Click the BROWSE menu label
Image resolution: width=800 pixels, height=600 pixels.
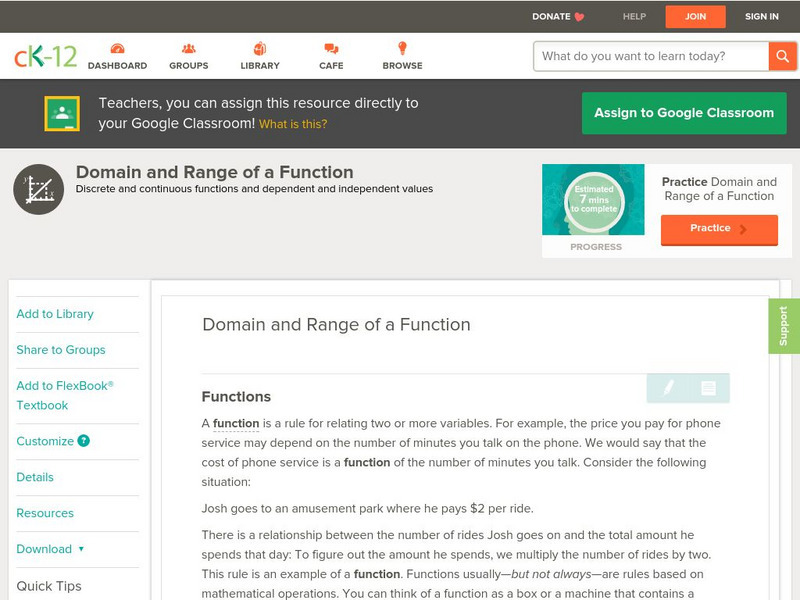coord(403,66)
